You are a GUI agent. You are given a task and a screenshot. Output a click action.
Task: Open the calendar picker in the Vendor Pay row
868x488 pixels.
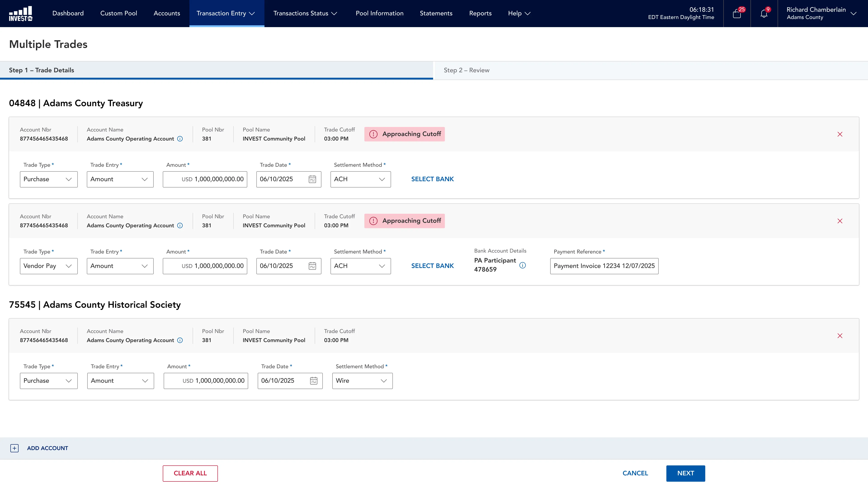(312, 266)
